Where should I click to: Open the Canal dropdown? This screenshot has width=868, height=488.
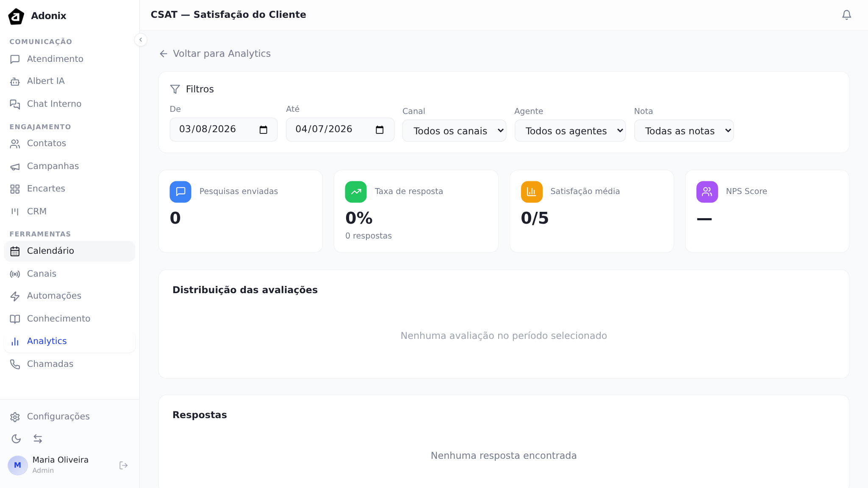pyautogui.click(x=454, y=130)
